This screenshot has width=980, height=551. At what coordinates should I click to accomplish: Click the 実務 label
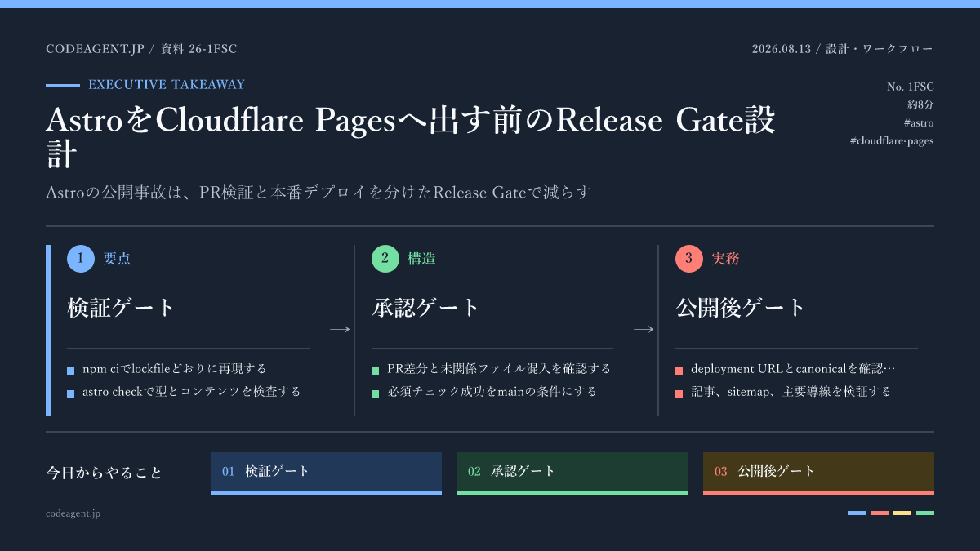726,259
